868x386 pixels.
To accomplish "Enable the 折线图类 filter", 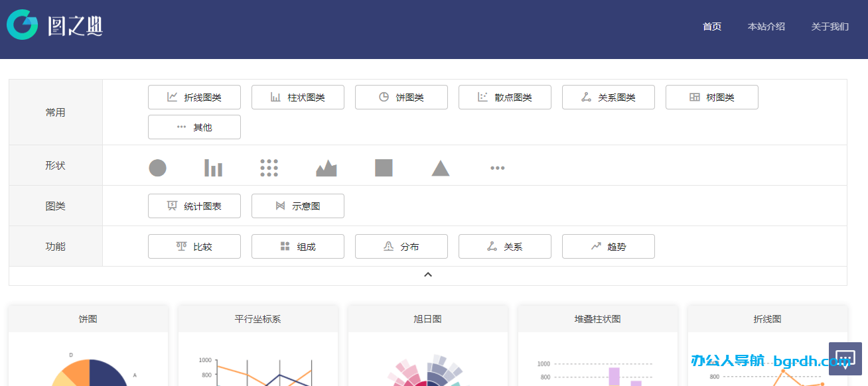I will [x=194, y=97].
